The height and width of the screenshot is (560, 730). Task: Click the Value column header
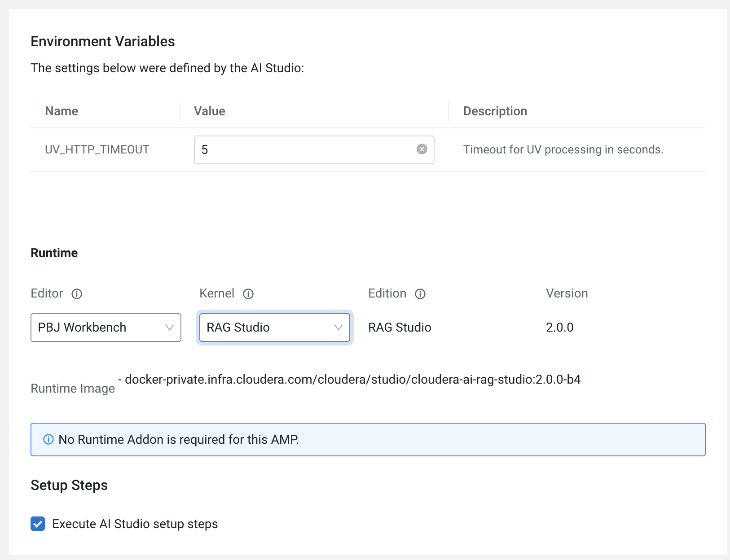point(210,111)
